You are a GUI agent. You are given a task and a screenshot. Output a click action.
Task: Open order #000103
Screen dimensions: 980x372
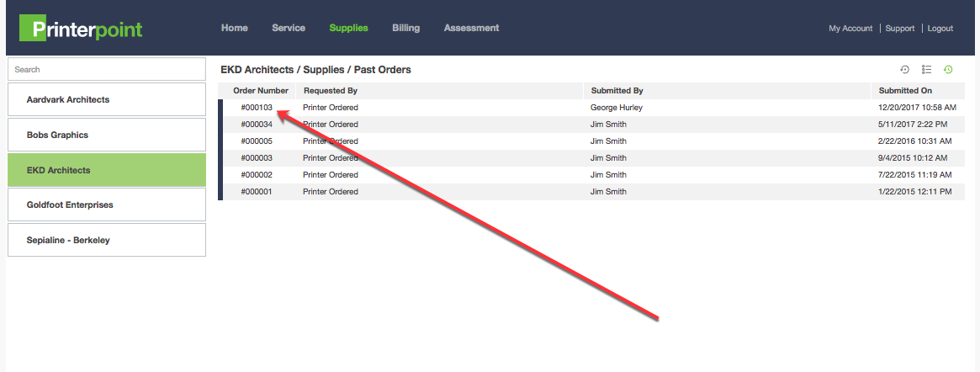click(x=257, y=108)
